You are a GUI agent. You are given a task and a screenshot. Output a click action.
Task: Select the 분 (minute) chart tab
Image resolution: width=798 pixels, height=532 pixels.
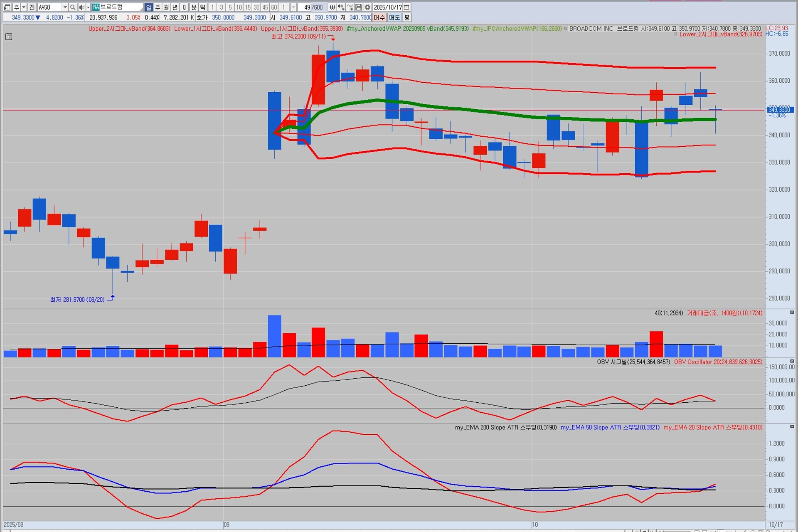(x=194, y=7)
